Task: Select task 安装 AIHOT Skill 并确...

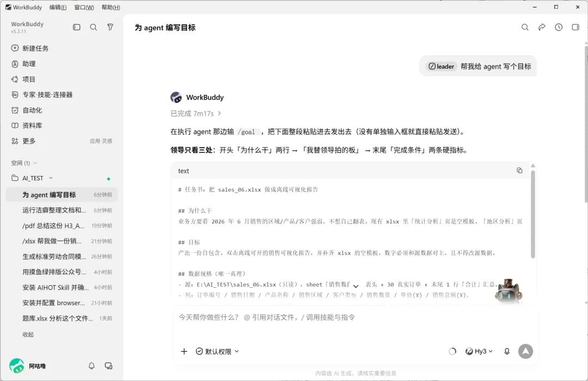Action: [x=62, y=287]
